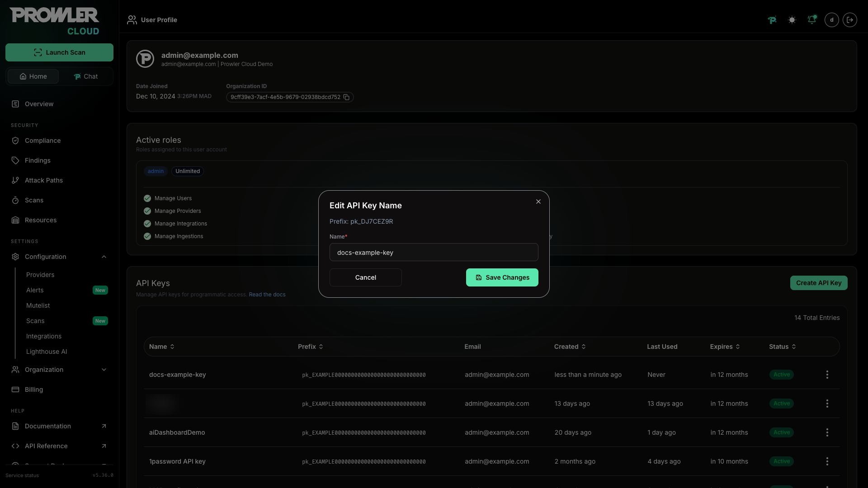Screen dimensions: 868x488
Task: Click the Organization people icon
Action: tap(15, 370)
